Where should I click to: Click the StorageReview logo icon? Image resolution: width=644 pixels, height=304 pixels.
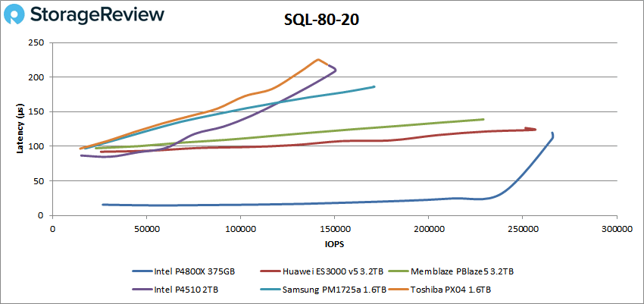(15, 16)
